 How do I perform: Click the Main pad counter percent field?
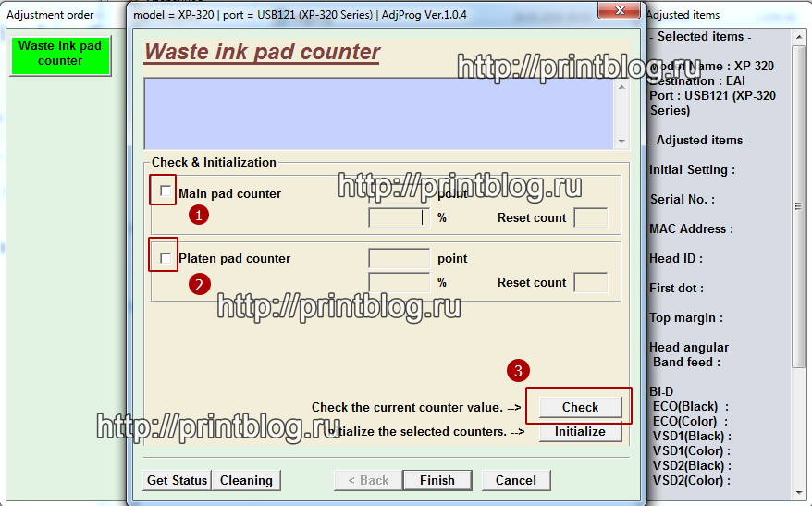399,217
